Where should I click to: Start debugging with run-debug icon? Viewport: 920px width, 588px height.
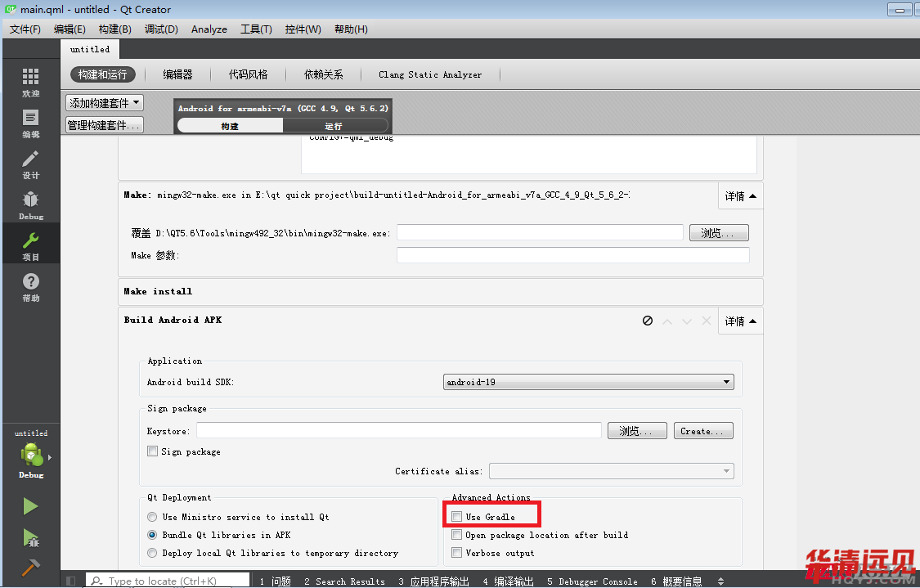point(30,537)
